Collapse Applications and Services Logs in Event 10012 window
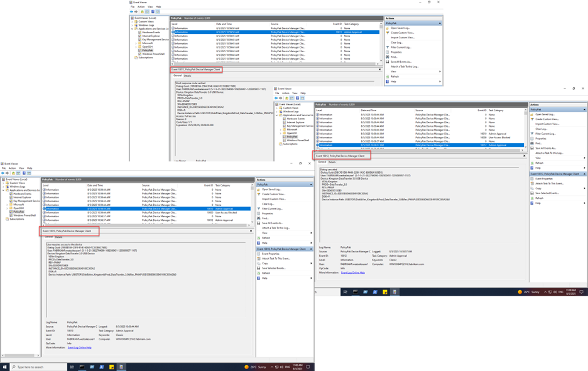Screen dimensions: 588x371 [x=277, y=115]
